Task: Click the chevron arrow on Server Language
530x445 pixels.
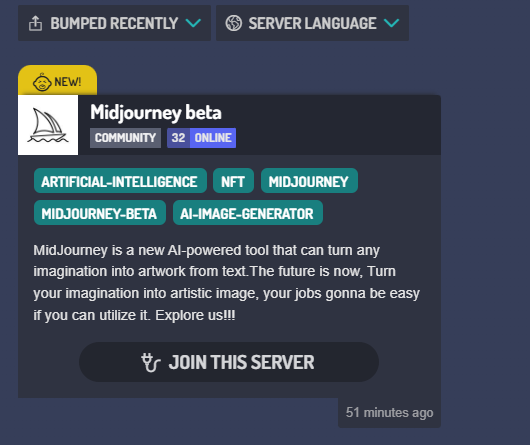Action: (x=391, y=23)
